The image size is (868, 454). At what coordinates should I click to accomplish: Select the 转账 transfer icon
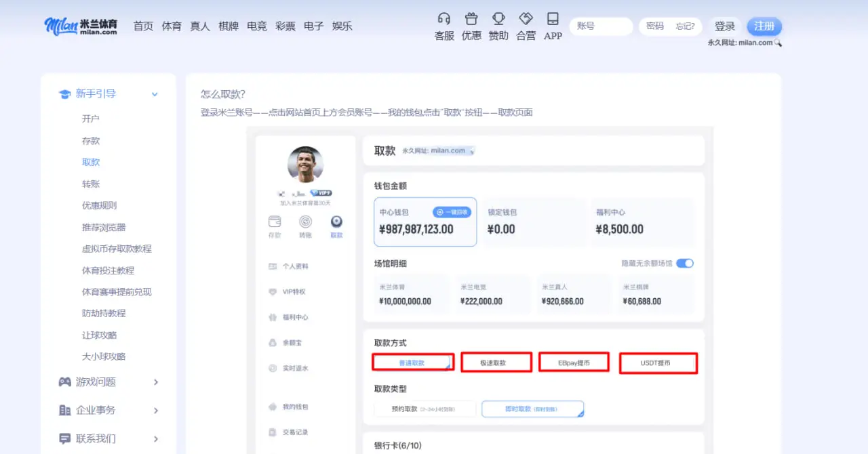pos(305,224)
